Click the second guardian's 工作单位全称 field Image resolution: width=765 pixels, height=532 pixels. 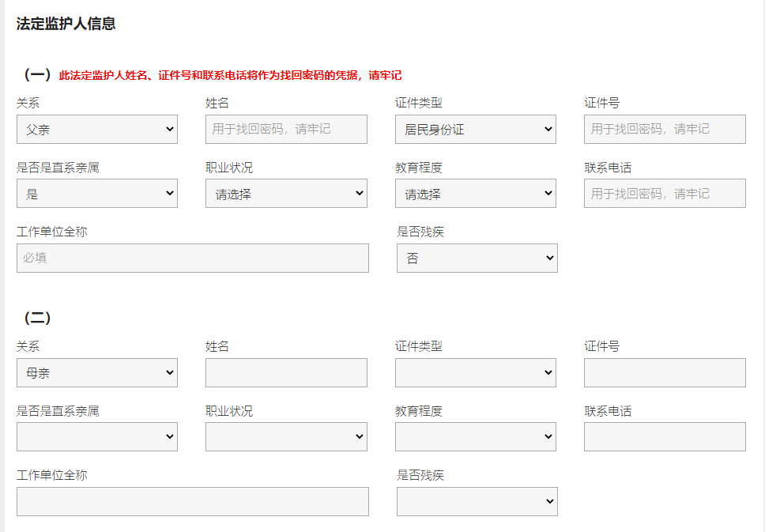pyautogui.click(x=192, y=501)
